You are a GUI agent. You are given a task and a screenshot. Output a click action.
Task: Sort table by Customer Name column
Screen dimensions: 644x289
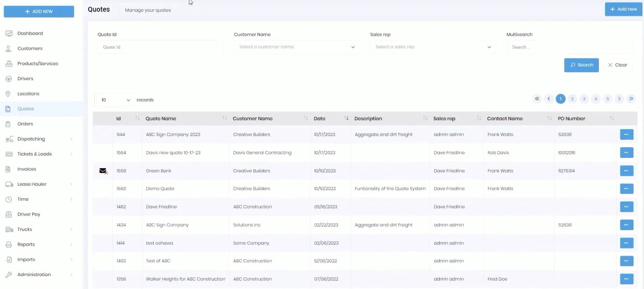click(x=305, y=118)
